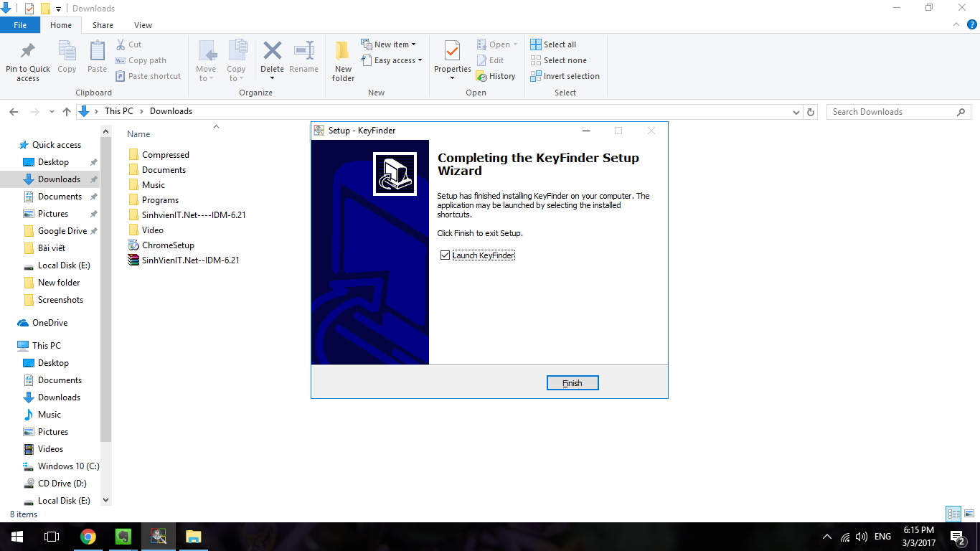Select Google Drive in Quick access
This screenshot has height=551, width=980.
coord(55,231)
